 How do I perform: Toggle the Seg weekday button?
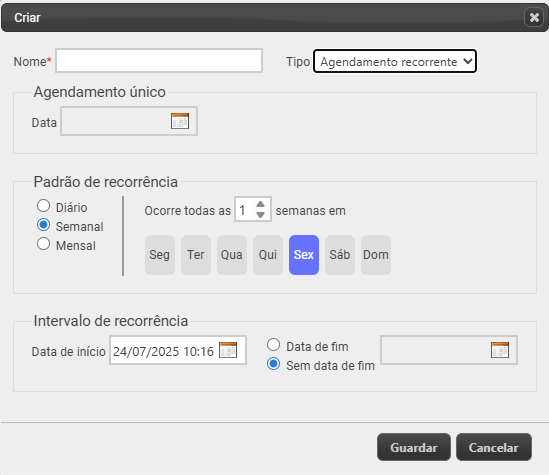click(160, 255)
